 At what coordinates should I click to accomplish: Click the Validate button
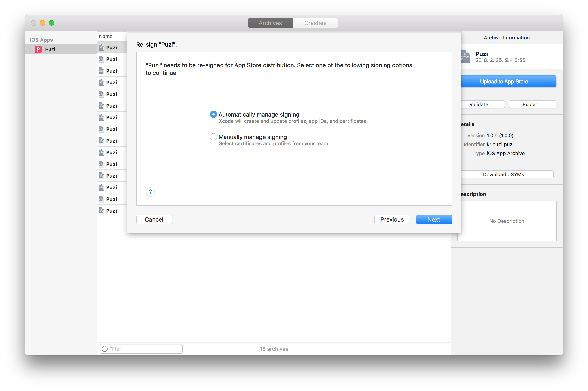click(483, 104)
